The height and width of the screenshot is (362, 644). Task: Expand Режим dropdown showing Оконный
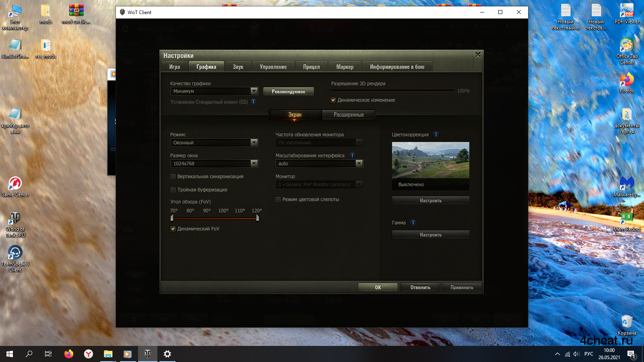click(x=214, y=143)
